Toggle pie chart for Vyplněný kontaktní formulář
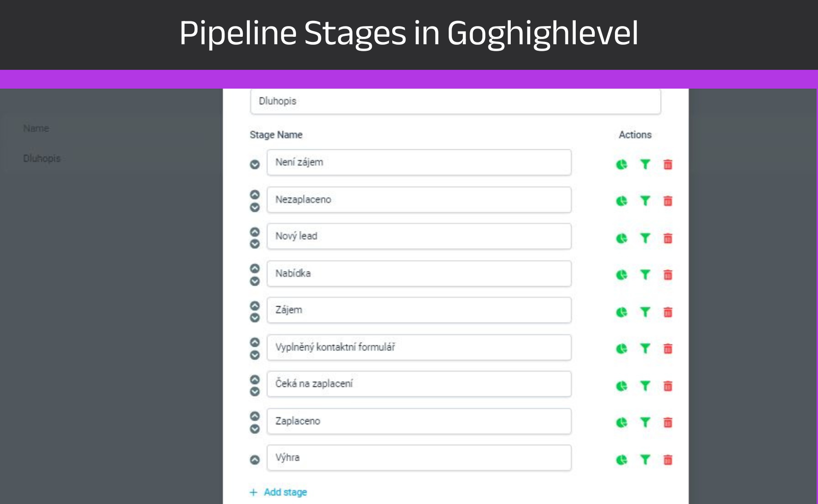This screenshot has width=818, height=504. tap(622, 349)
